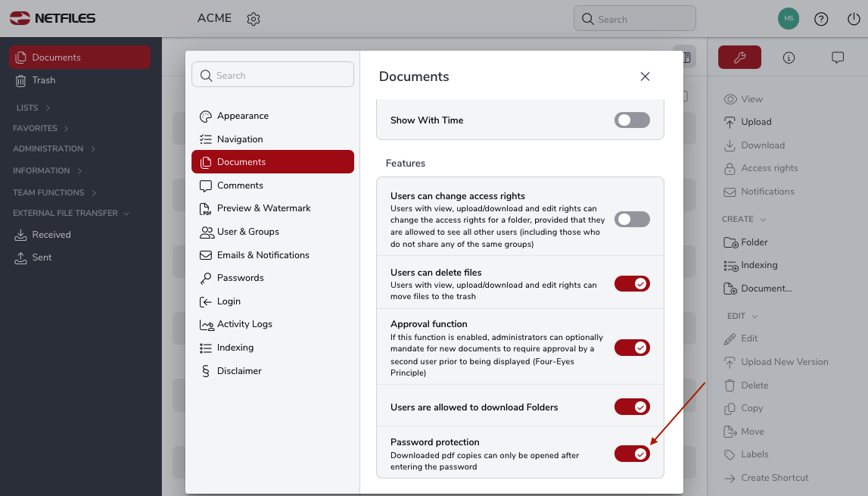Disable Password protection toggle
Screen dimensions: 868x496
(x=632, y=454)
